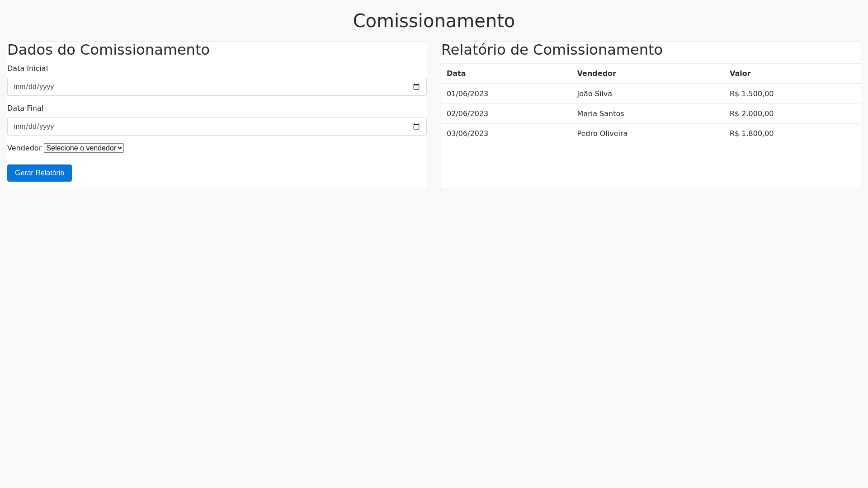The height and width of the screenshot is (488, 868).
Task: Click the Vendedor label beside the dropdown
Action: pos(24,148)
